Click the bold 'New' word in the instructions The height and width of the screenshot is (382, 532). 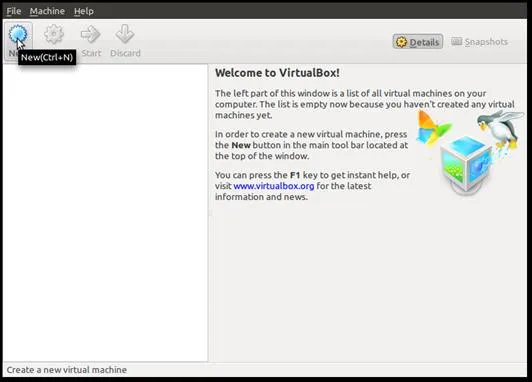[x=241, y=145]
